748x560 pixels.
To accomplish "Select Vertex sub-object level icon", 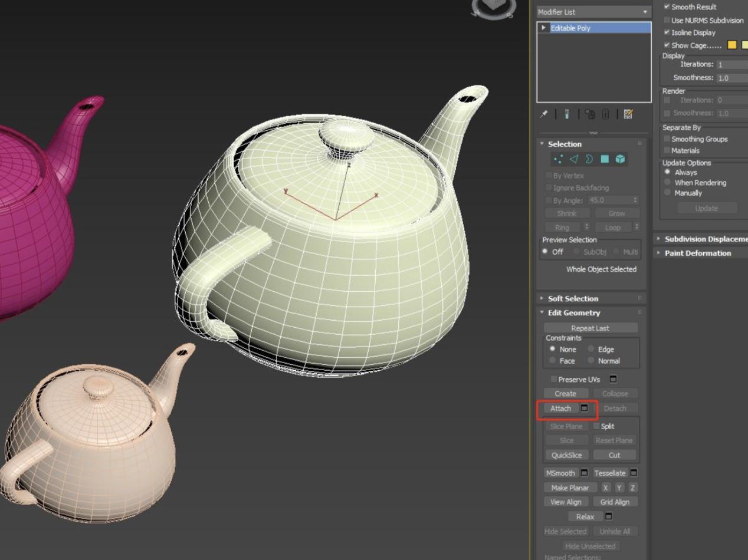I will (x=557, y=159).
